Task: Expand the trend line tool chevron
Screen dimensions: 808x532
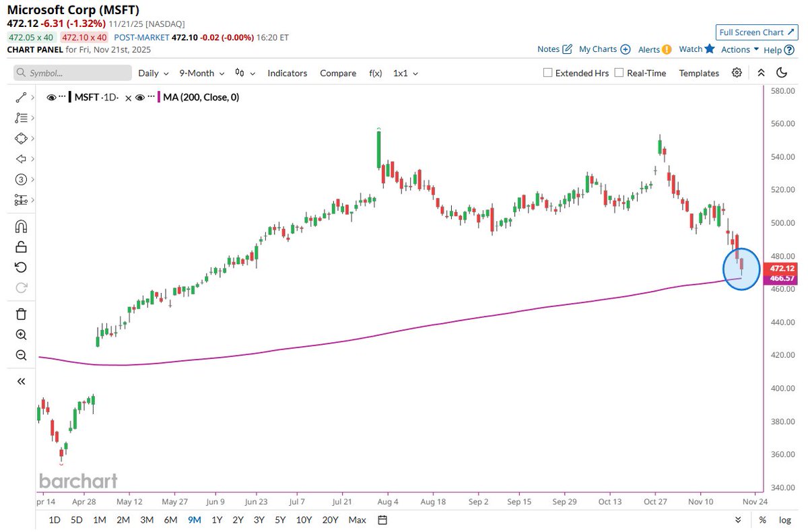Action: tap(32, 98)
